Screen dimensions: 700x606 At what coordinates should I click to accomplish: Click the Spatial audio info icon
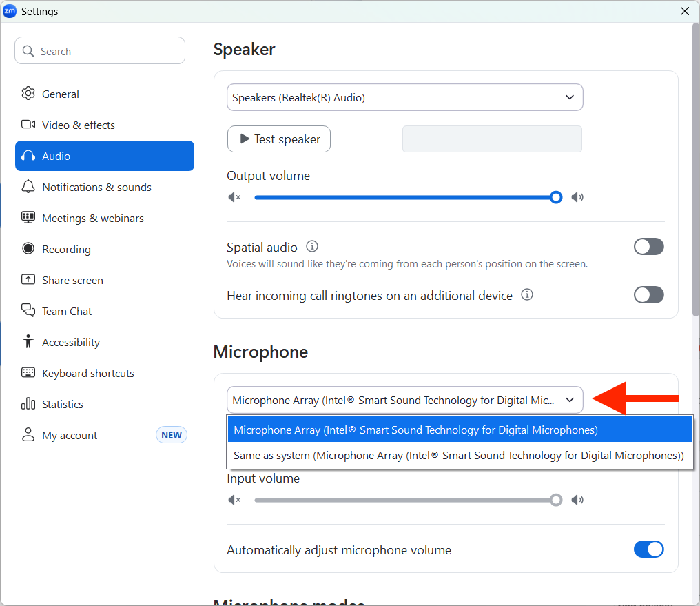click(312, 246)
